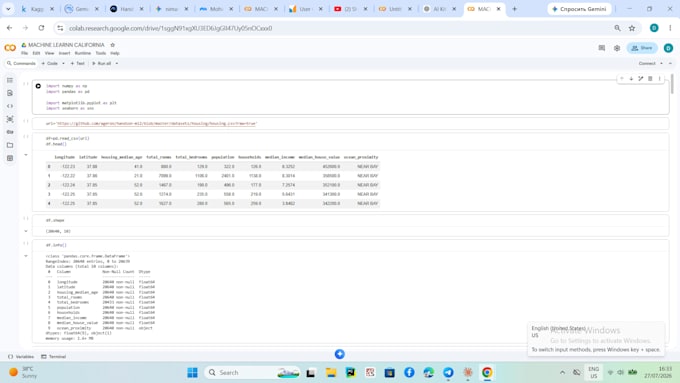Open the secrets key icon in sidebar
This screenshot has height=383, width=680.
click(x=10, y=132)
